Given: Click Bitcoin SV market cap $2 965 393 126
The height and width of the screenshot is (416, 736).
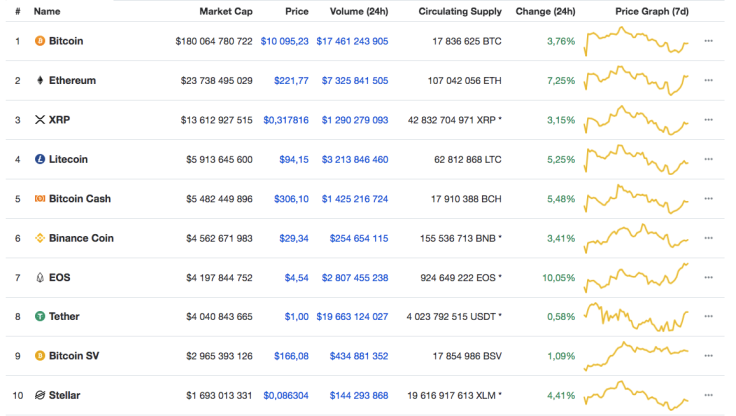Looking at the screenshot, I should click(219, 356).
